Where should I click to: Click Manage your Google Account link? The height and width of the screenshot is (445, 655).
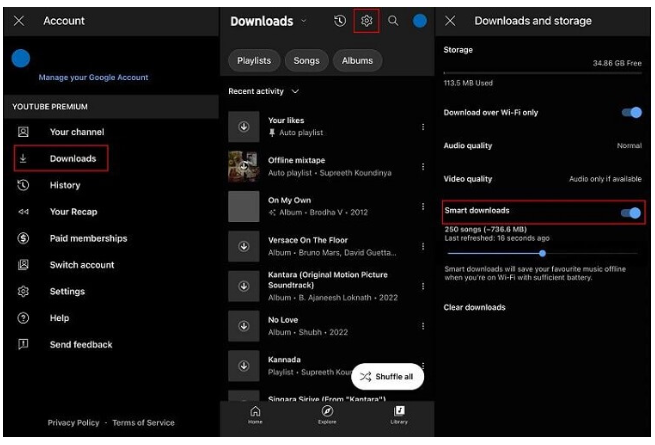(92, 78)
